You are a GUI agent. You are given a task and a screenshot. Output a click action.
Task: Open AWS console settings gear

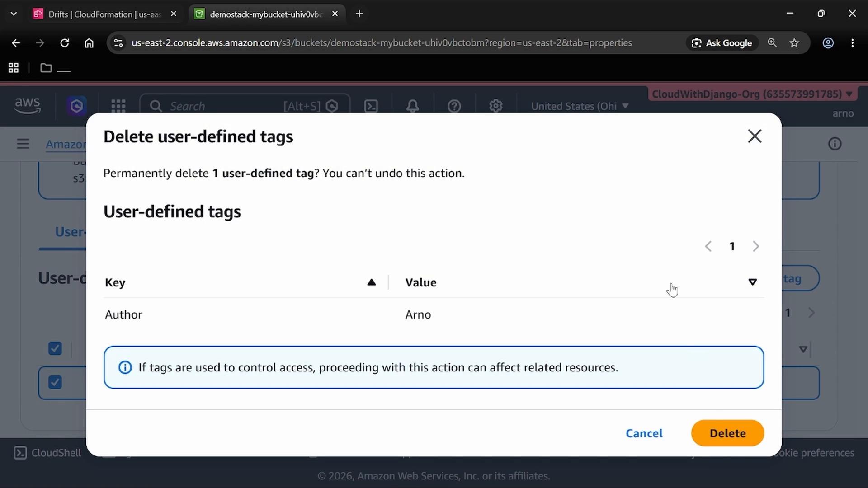click(x=496, y=106)
